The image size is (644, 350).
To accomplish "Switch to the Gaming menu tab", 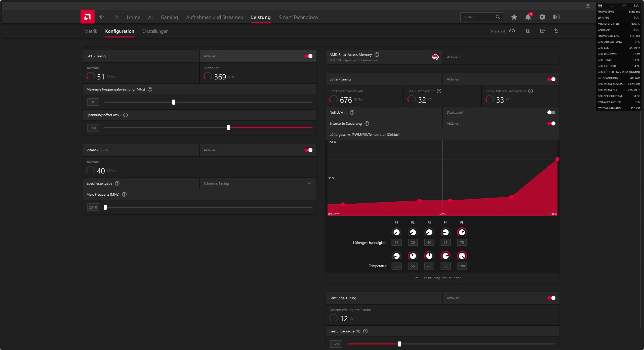I will [169, 17].
